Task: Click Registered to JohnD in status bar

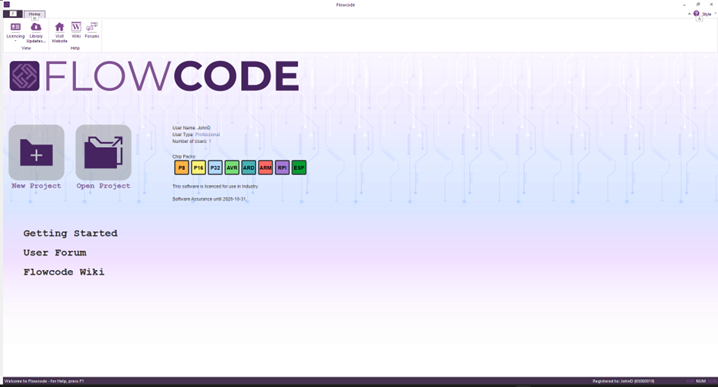Action: click(x=623, y=381)
